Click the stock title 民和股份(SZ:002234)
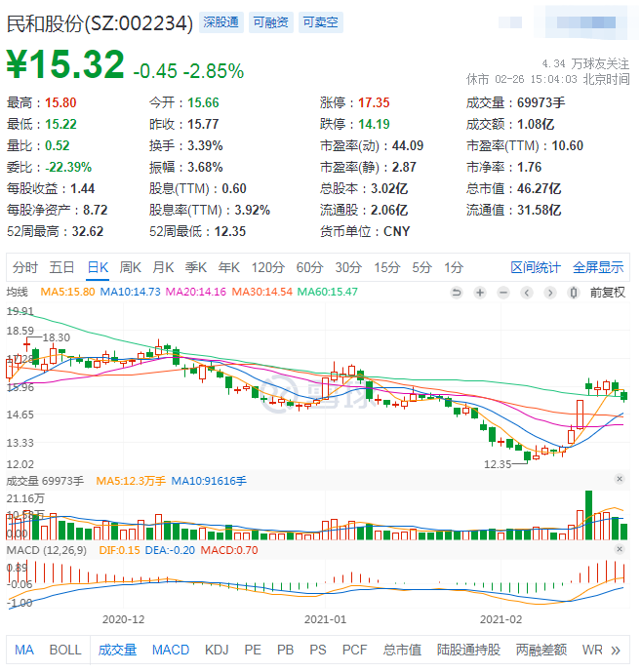The height and width of the screenshot is (672, 641). pyautogui.click(x=100, y=23)
